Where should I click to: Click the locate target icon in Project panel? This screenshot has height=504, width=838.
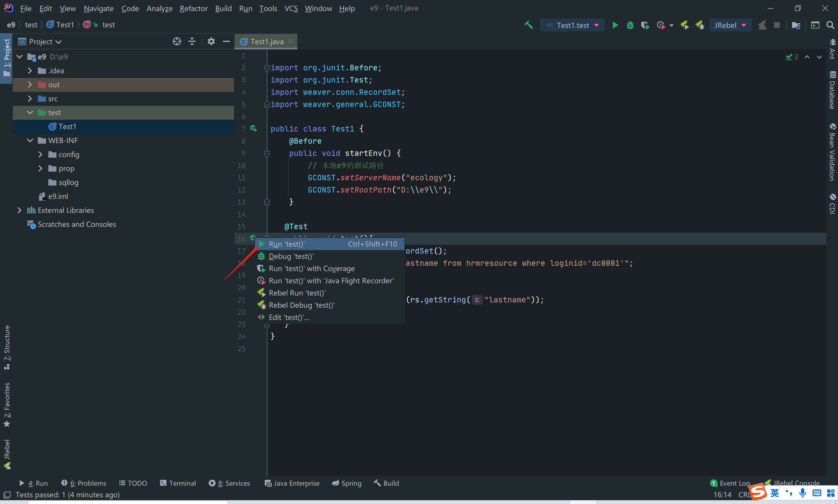177,41
